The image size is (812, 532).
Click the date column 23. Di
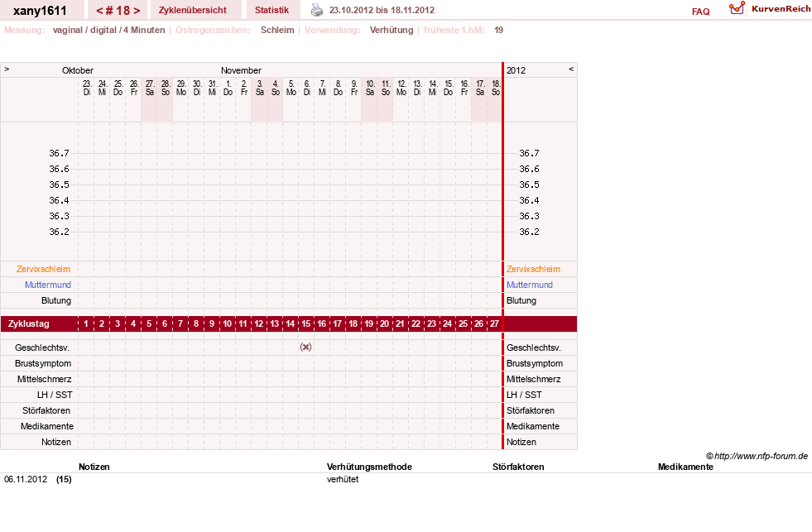click(x=86, y=88)
